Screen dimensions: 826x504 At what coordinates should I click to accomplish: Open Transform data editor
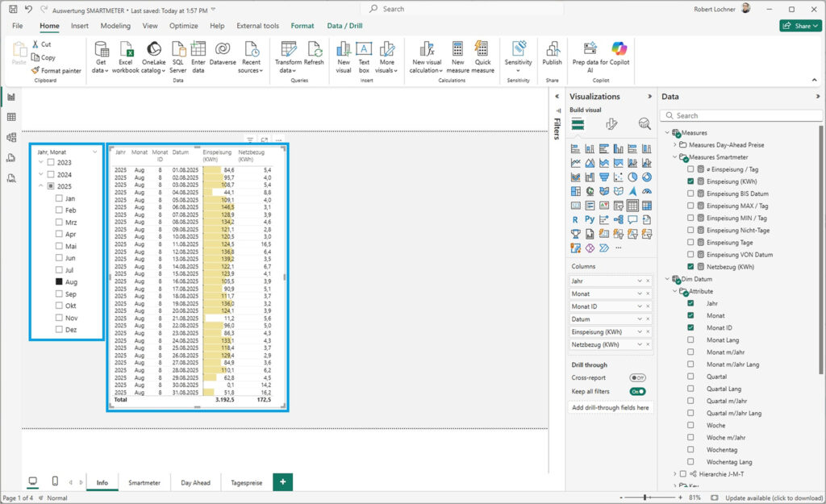point(288,57)
